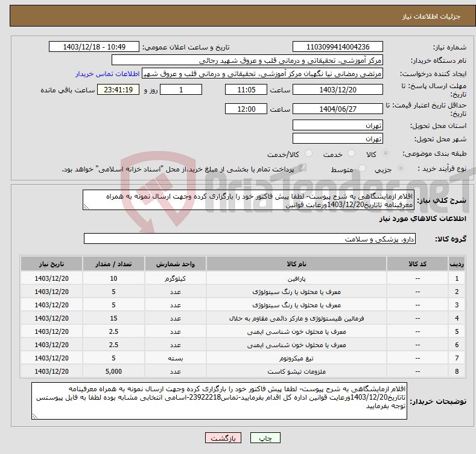Click the شرح کلی نیاز description textarea
This screenshot has width=476, height=454.
click(x=249, y=200)
